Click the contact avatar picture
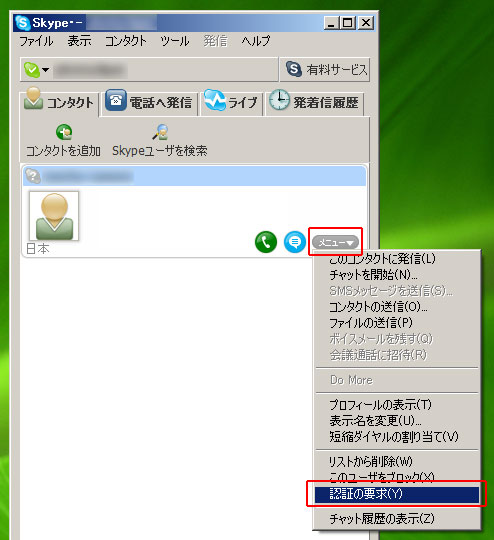The width and height of the screenshot is (494, 540). [x=54, y=216]
